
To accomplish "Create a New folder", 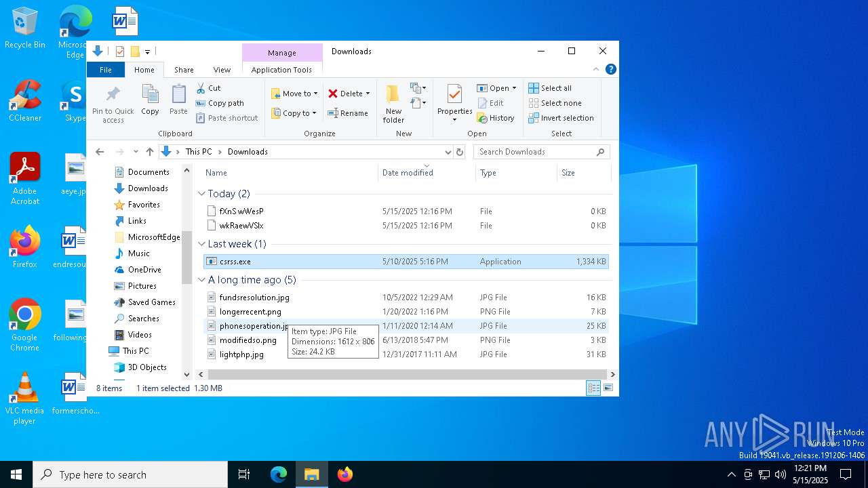I will coord(393,104).
